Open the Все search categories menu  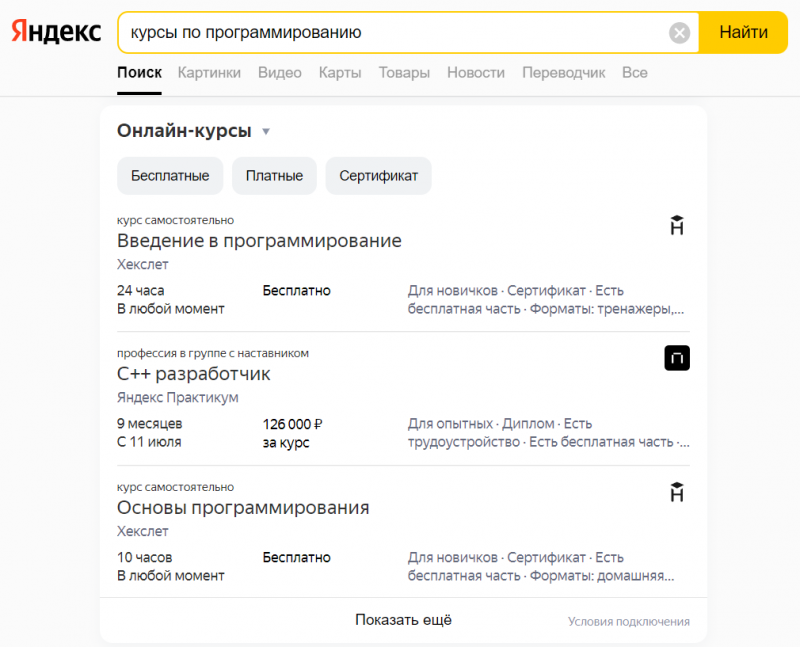634,72
